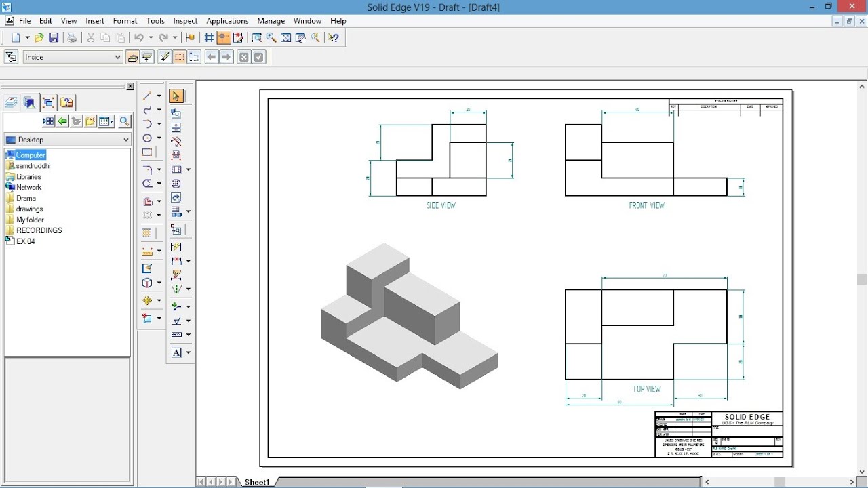This screenshot has width=868, height=488.
Task: Expand the Circle tool flyout arrow
Action: coord(159,138)
